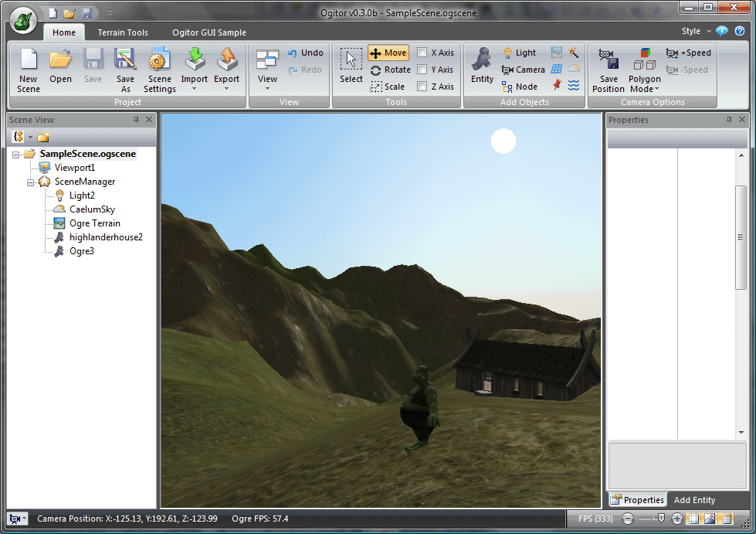Select highlanderhouse2 in the scene tree
This screenshot has height=534, width=756.
pyautogui.click(x=106, y=237)
